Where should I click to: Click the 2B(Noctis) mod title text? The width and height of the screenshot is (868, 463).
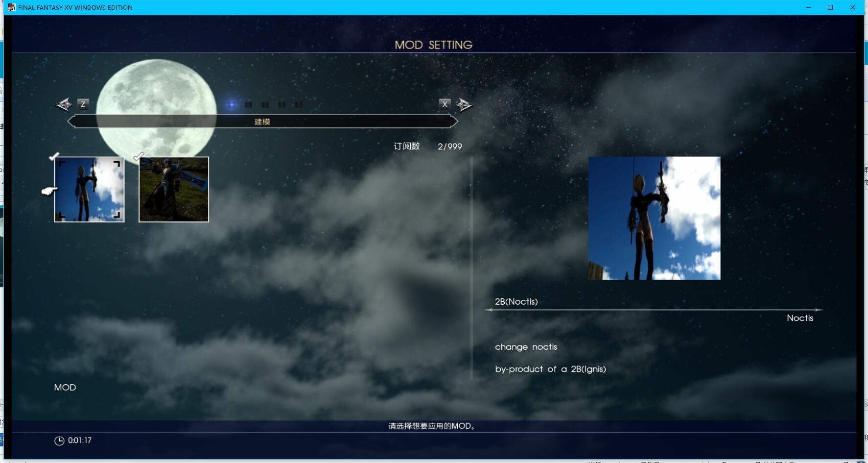[516, 301]
